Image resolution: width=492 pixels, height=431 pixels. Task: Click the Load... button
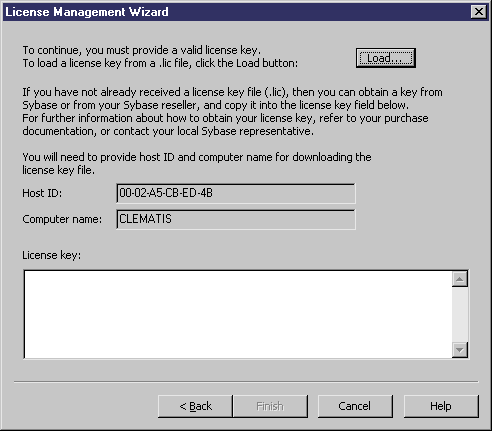click(386, 58)
